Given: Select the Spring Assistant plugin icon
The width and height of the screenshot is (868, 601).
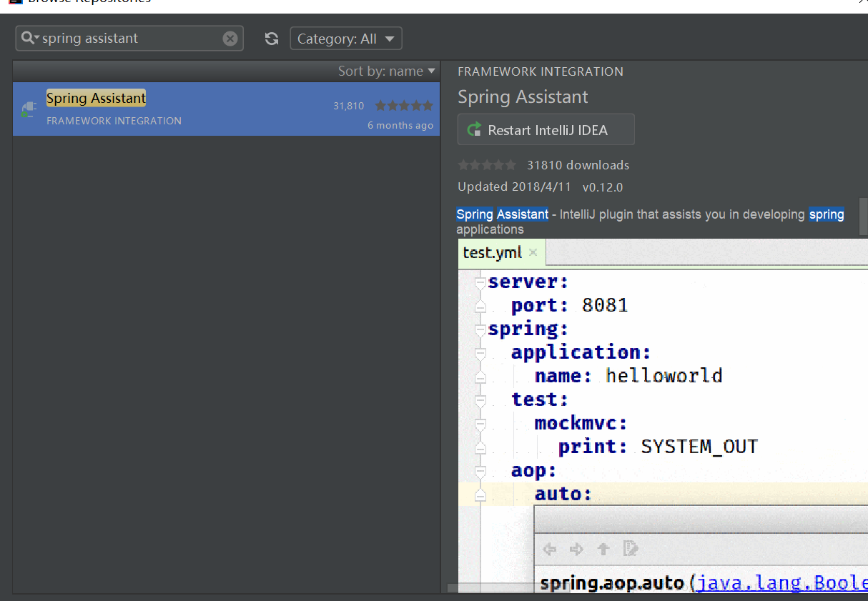Looking at the screenshot, I should 29,109.
